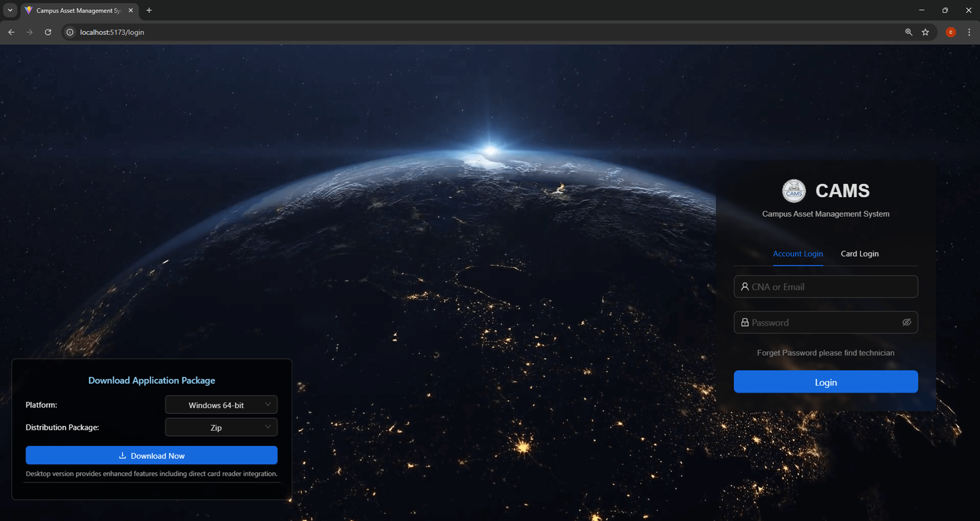Viewport: 980px width, 521px height.
Task: Click the Download Now button
Action: pyautogui.click(x=151, y=456)
